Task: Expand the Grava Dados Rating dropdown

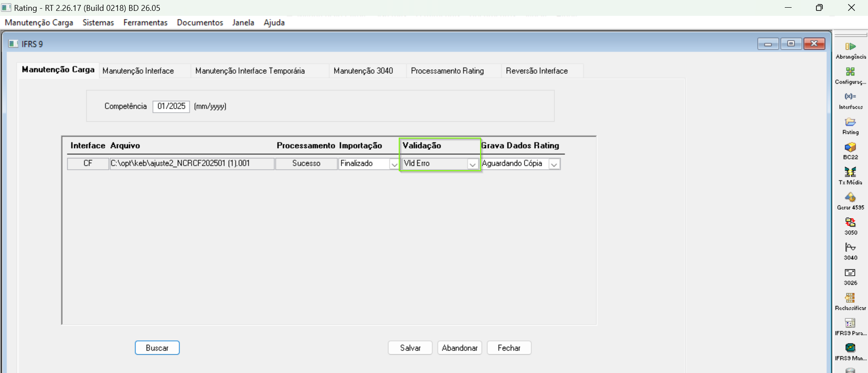Action: coord(554,164)
